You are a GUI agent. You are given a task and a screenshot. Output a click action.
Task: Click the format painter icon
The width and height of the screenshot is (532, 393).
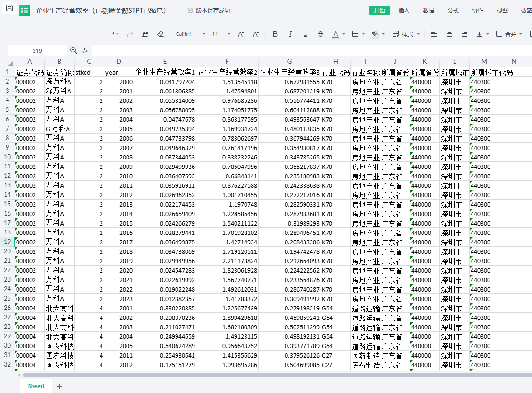145,34
